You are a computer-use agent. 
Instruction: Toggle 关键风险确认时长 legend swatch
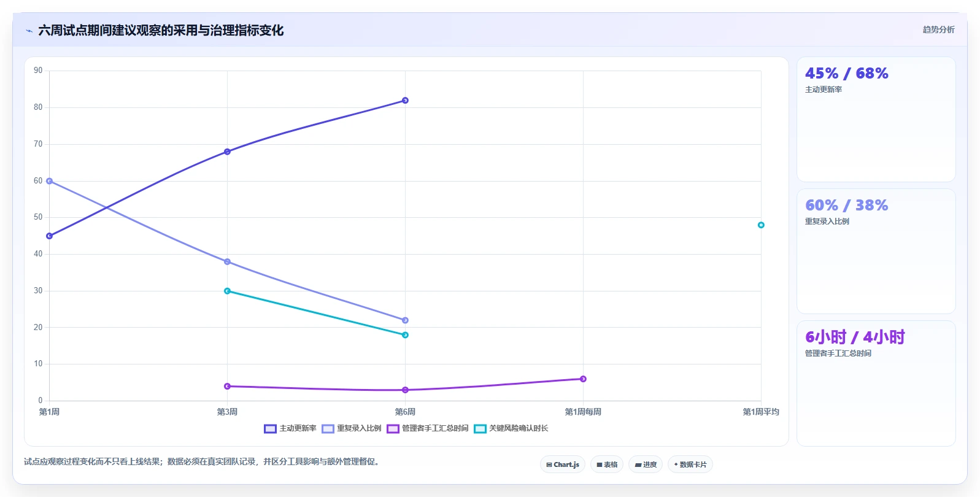pos(480,429)
